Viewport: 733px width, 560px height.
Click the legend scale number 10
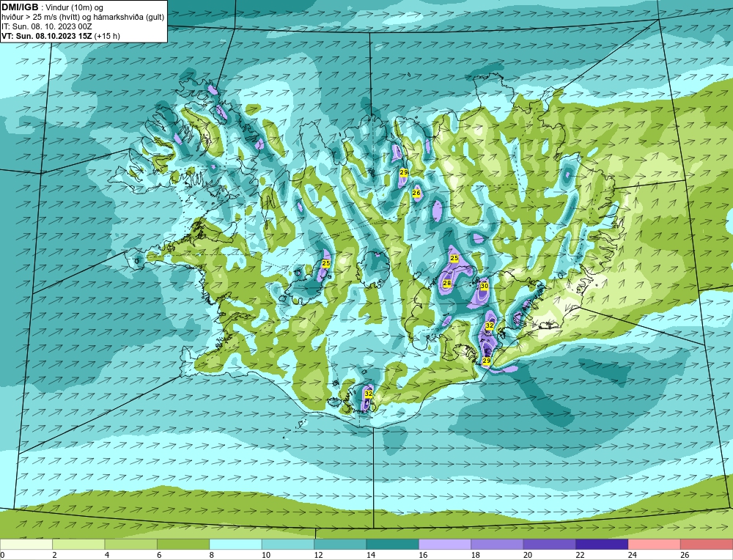pyautogui.click(x=266, y=556)
